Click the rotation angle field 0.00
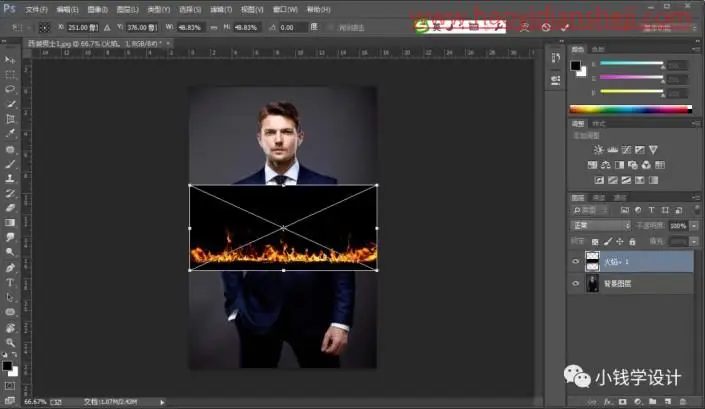Screen dimensions: 705x409 coord(292,27)
